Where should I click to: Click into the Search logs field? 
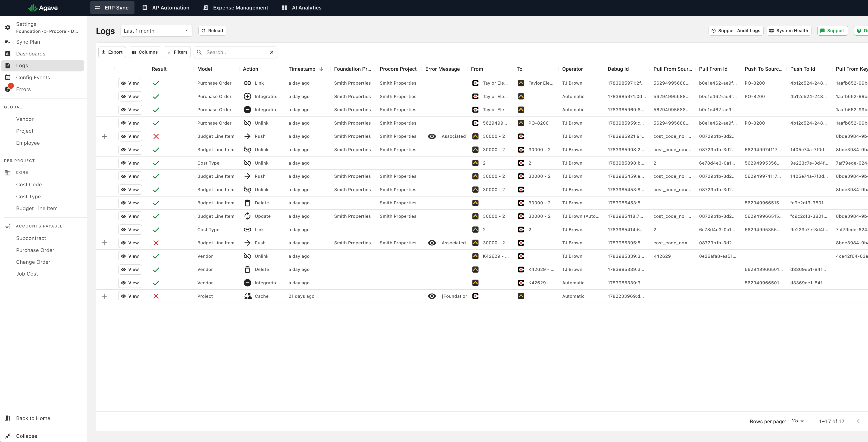tap(236, 52)
